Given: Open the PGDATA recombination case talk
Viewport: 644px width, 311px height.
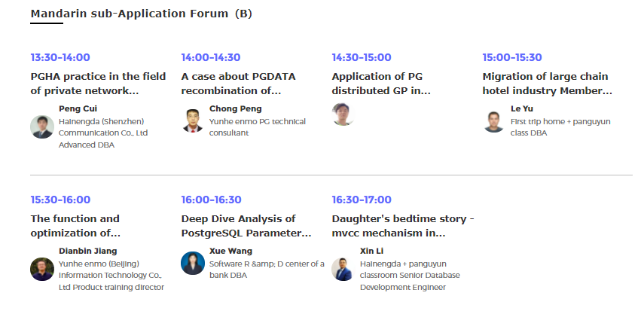Looking at the screenshot, I should pos(238,84).
